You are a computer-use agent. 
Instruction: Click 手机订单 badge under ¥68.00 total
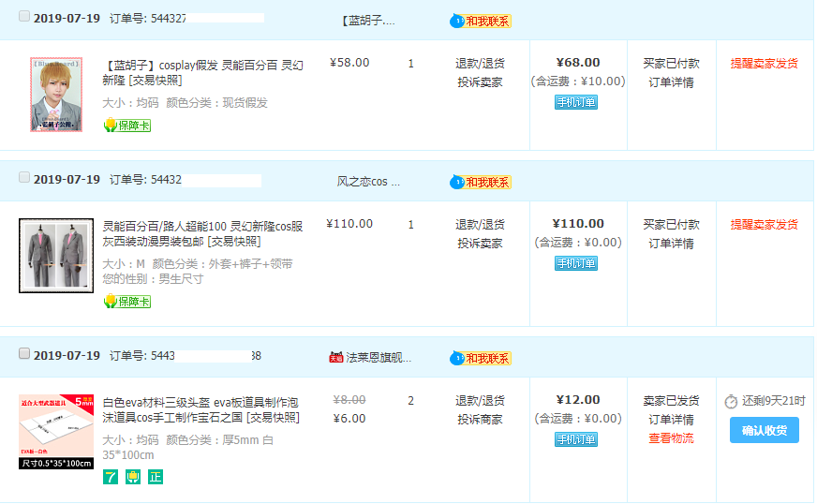575,102
